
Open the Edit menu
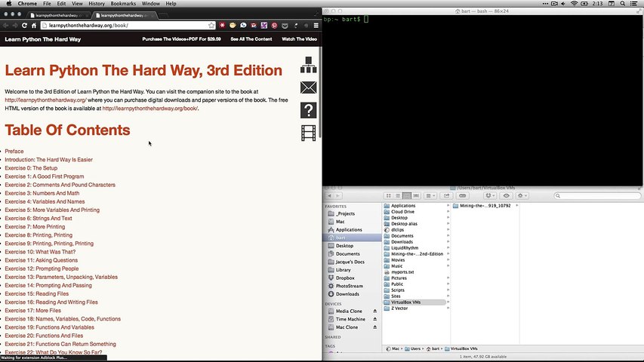[x=61, y=3]
